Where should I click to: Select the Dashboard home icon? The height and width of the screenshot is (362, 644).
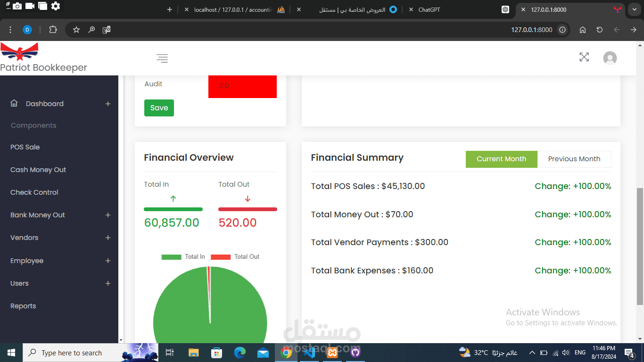14,103
